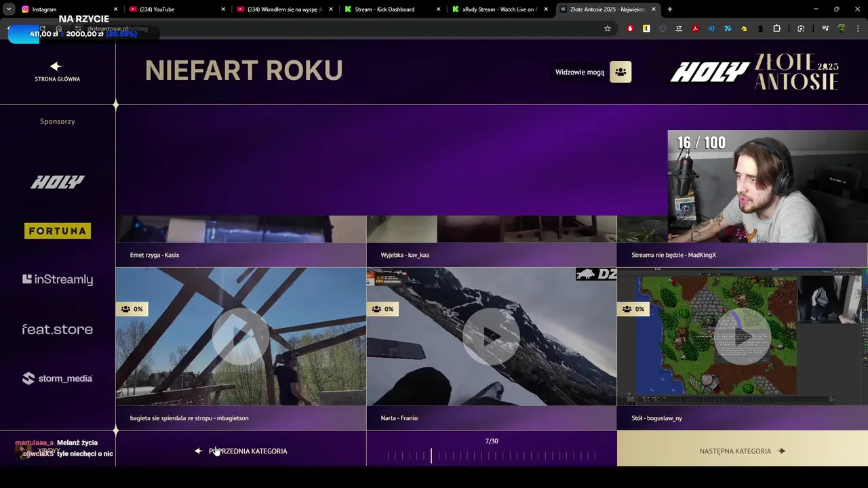Click the Złote Antosie 2025 logo

797,72
